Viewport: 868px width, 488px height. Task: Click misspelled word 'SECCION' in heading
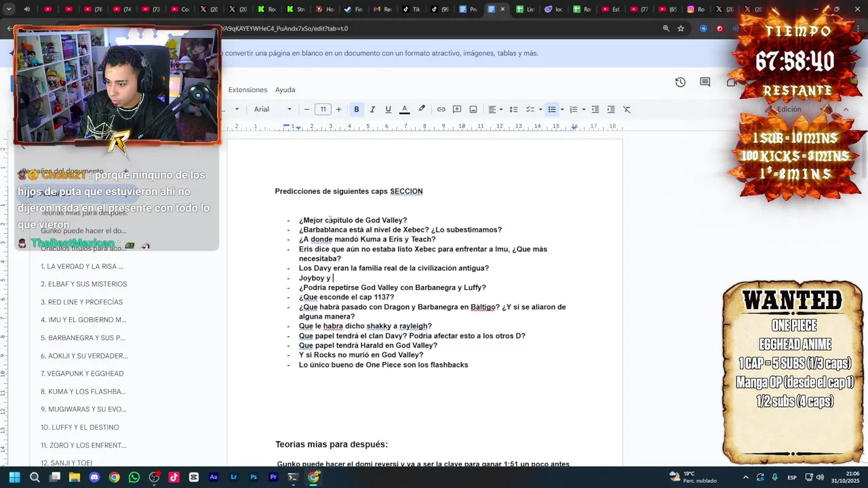click(x=406, y=191)
